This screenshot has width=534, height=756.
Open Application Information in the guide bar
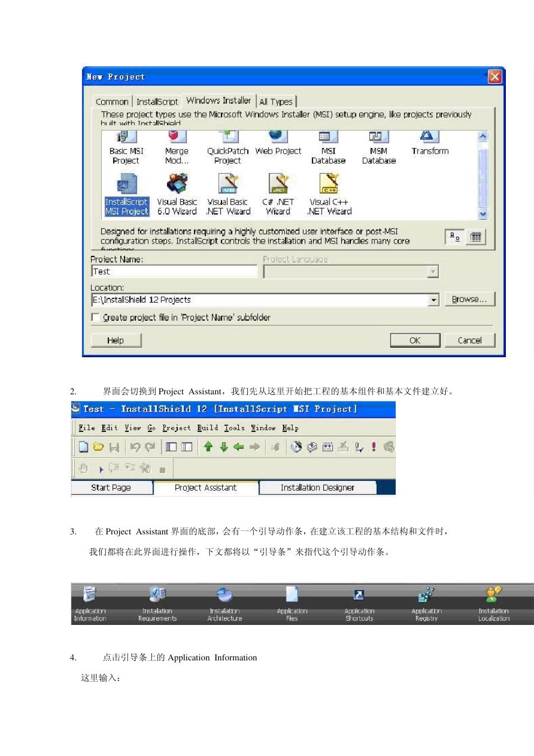pos(90,604)
